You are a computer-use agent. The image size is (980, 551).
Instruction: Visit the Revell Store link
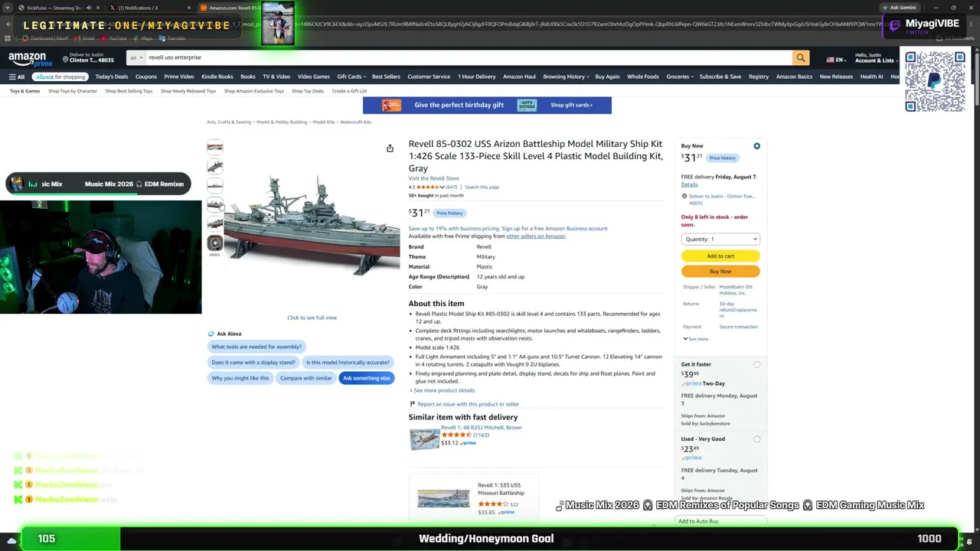pos(433,178)
